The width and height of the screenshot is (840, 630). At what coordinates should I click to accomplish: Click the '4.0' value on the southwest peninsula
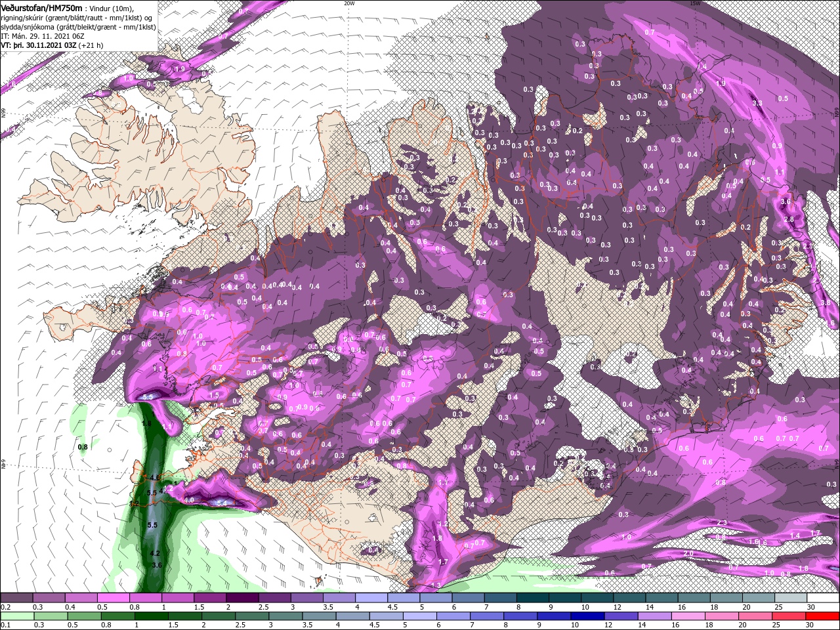[190, 500]
